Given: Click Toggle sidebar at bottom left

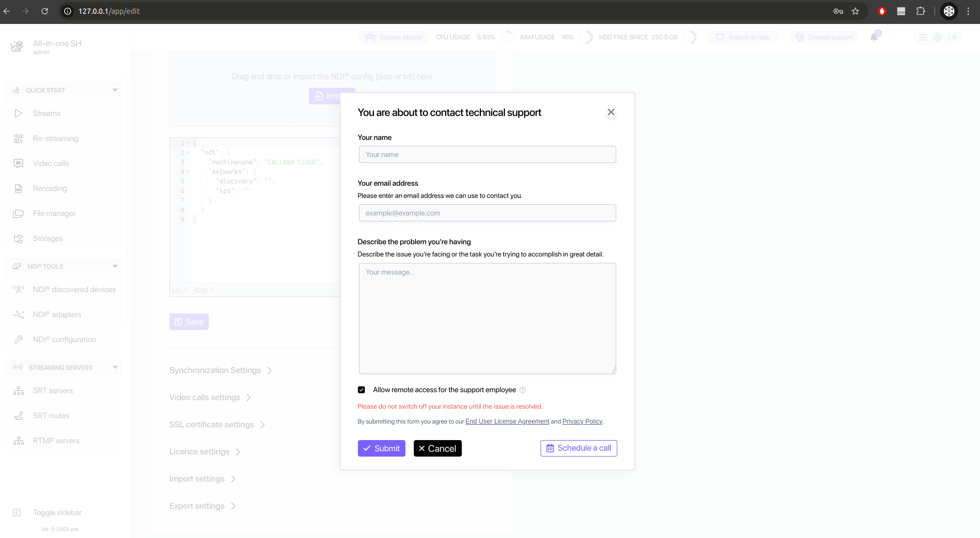Looking at the screenshot, I should point(57,512).
